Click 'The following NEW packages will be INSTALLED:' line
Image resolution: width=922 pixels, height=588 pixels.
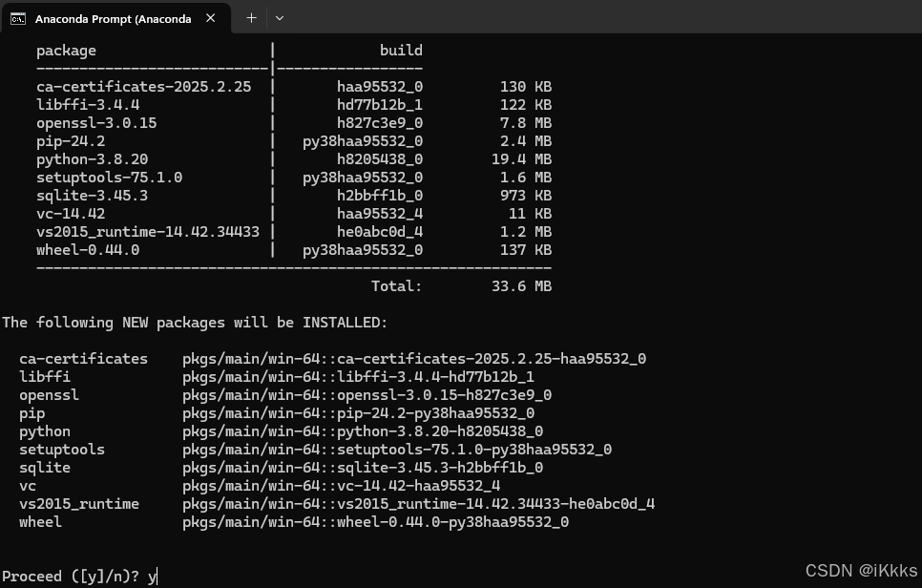tap(195, 323)
